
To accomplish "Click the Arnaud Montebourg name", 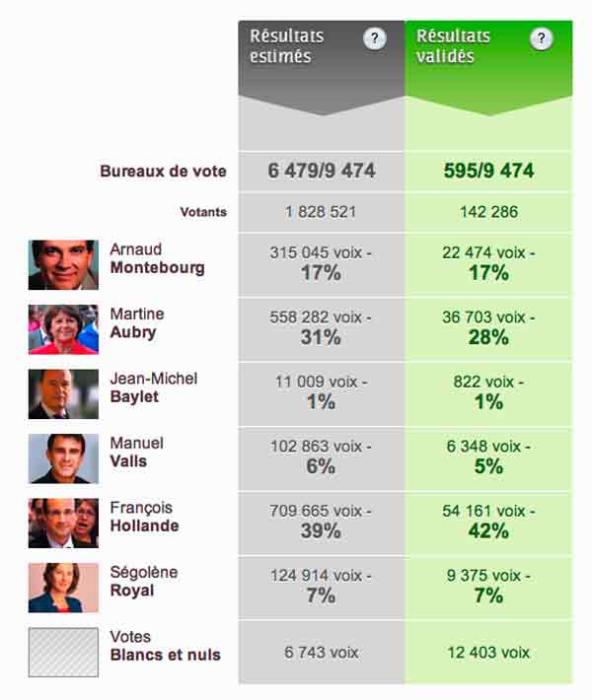I will point(157,258).
